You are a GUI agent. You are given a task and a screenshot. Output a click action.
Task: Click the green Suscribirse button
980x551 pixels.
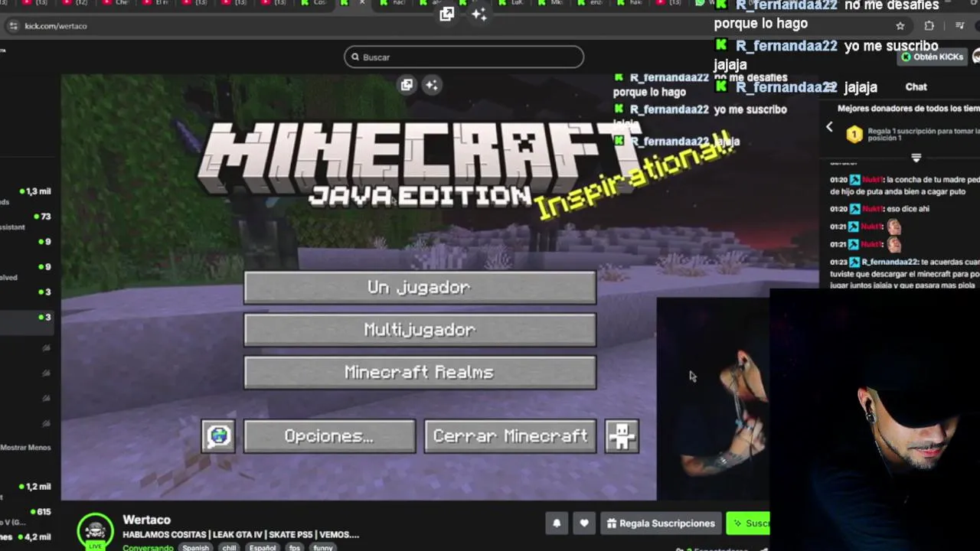point(748,523)
